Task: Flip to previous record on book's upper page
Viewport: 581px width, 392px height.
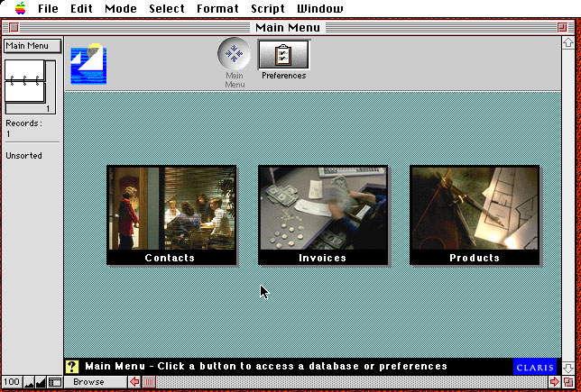Action: click(x=24, y=69)
